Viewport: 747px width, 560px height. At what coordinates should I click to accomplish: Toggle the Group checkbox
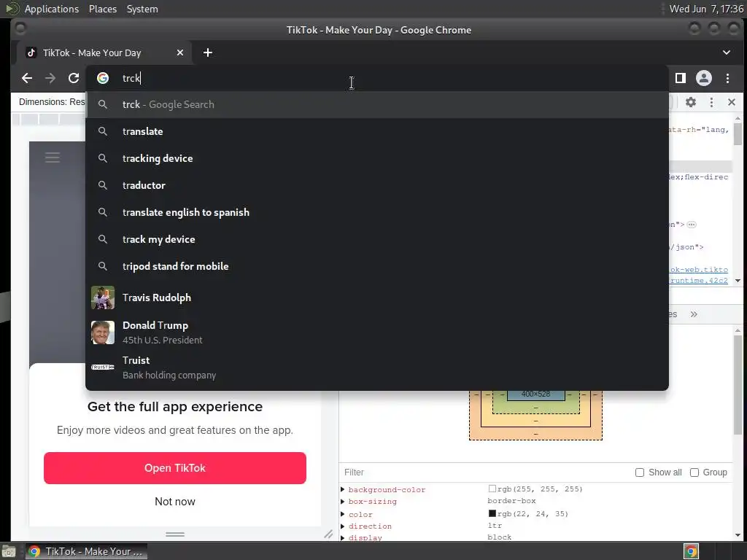click(694, 472)
